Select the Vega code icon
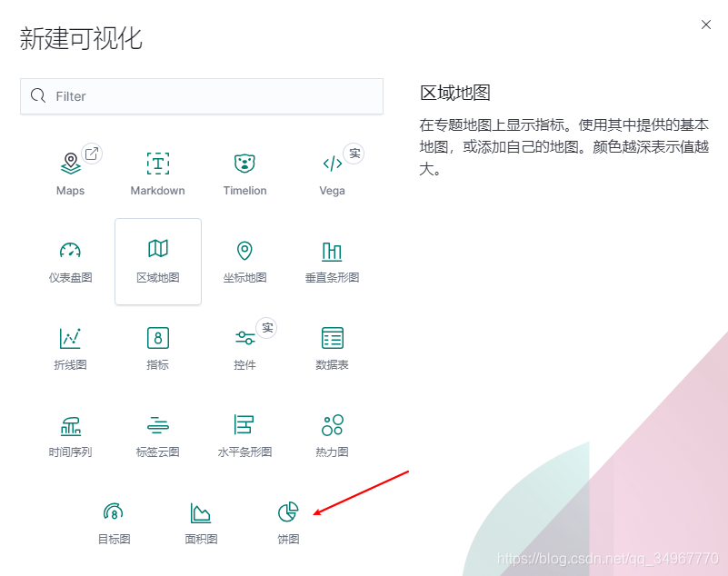Screen dimensions: 728x576 (332, 164)
